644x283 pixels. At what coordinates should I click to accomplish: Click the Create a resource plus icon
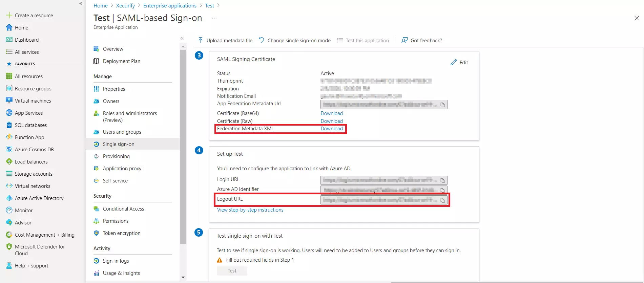click(9, 15)
